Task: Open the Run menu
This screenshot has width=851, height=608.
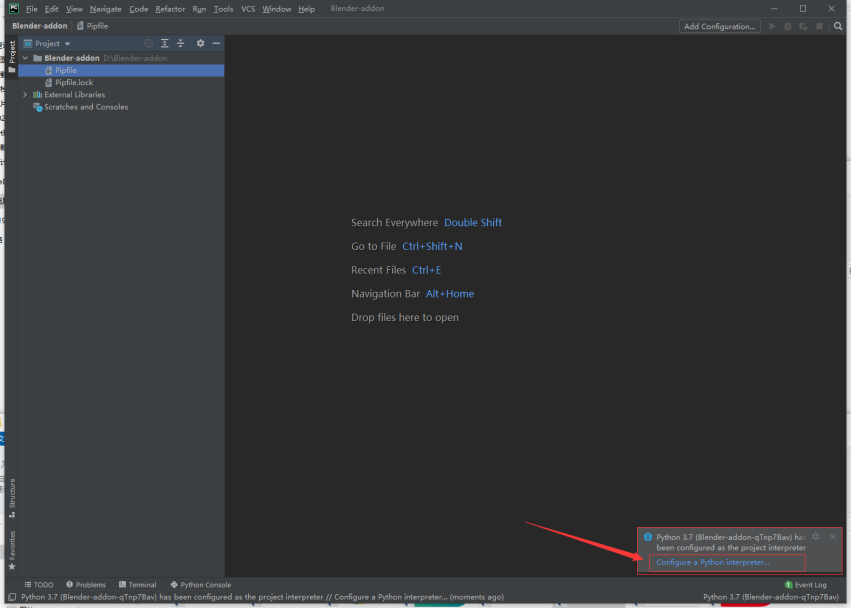Action: click(x=199, y=9)
